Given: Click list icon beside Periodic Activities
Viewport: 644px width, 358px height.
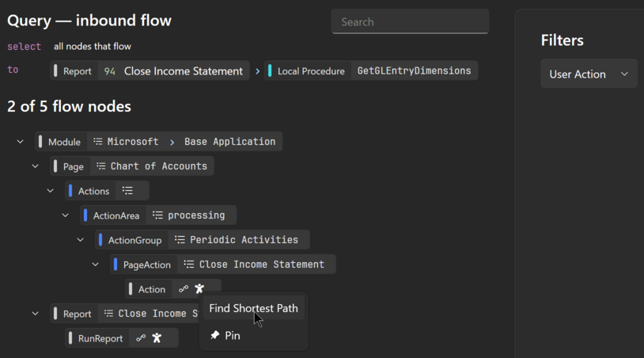Looking at the screenshot, I should pyautogui.click(x=180, y=240).
